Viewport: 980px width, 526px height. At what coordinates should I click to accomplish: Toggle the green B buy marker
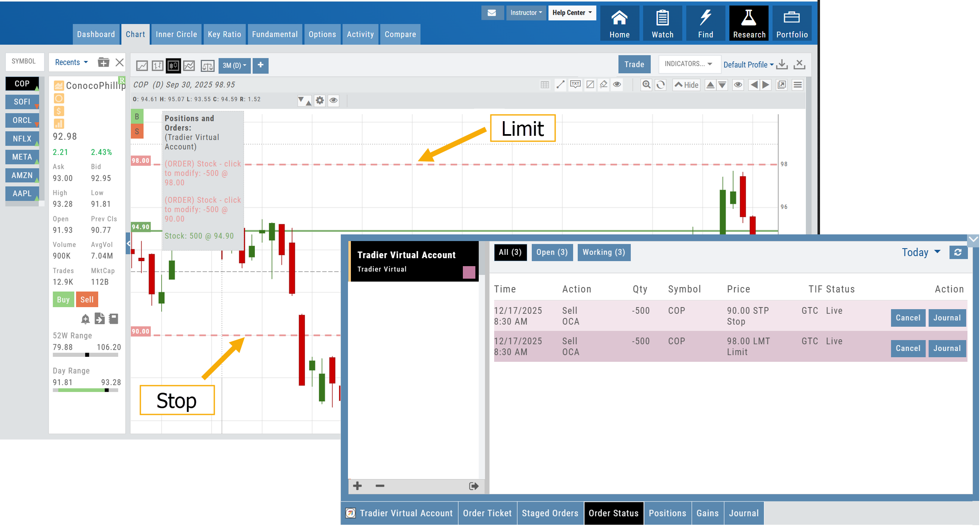coord(137,117)
